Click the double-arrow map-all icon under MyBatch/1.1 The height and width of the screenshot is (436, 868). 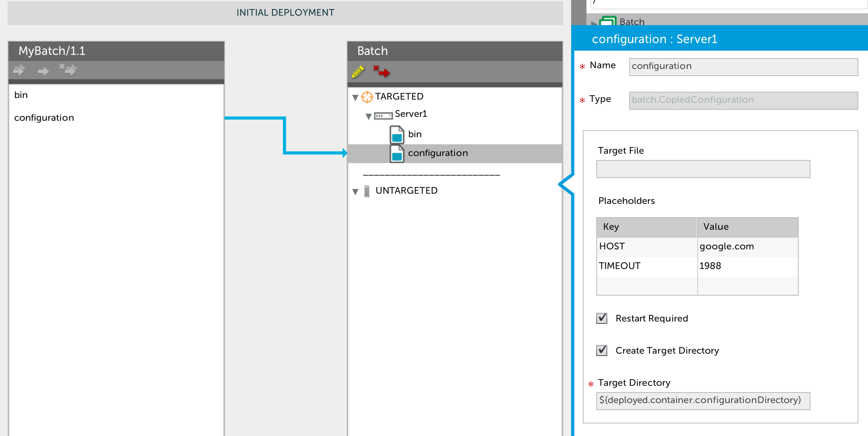pyautogui.click(x=19, y=71)
